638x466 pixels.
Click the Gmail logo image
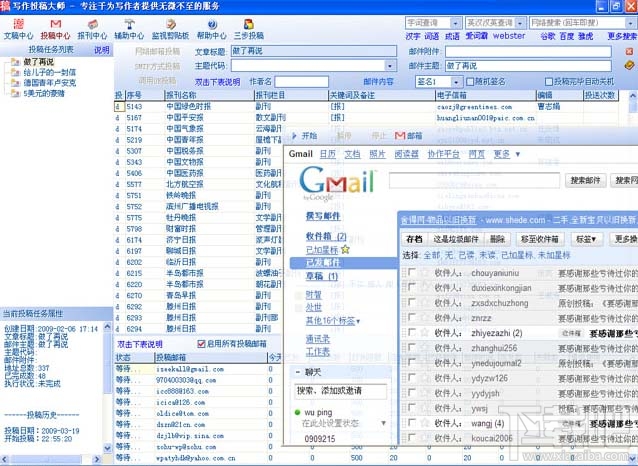[x=337, y=183]
